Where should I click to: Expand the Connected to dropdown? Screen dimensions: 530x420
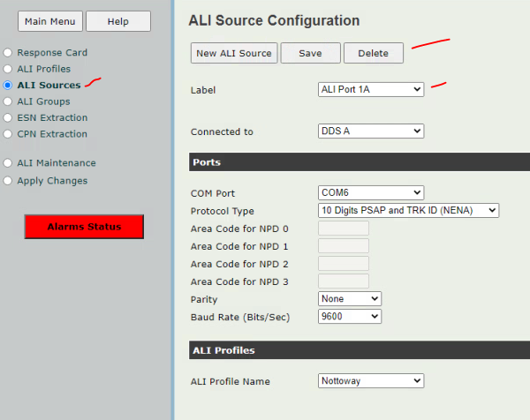(x=371, y=131)
